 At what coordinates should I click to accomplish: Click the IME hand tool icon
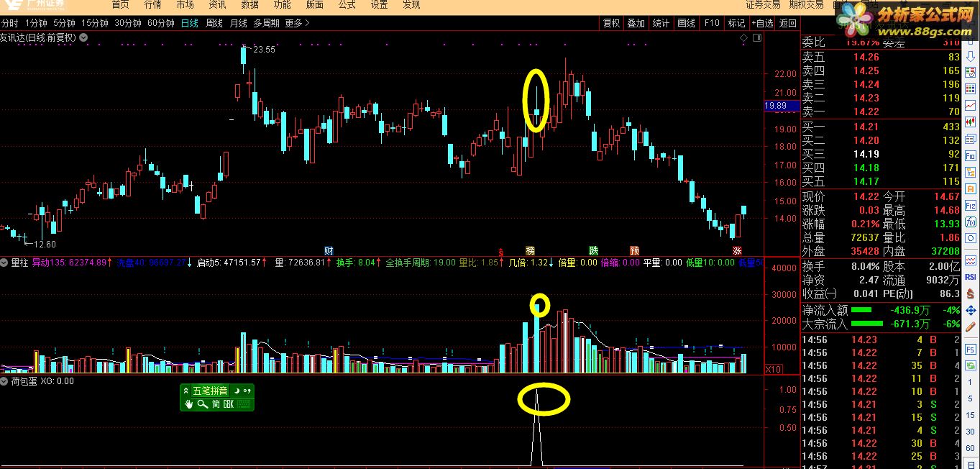tap(189, 404)
